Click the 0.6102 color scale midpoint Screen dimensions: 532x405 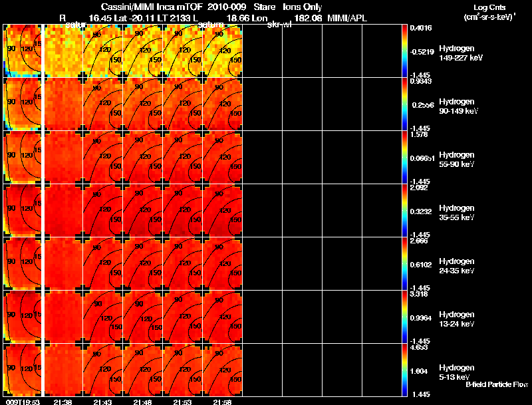pyautogui.click(x=421, y=265)
